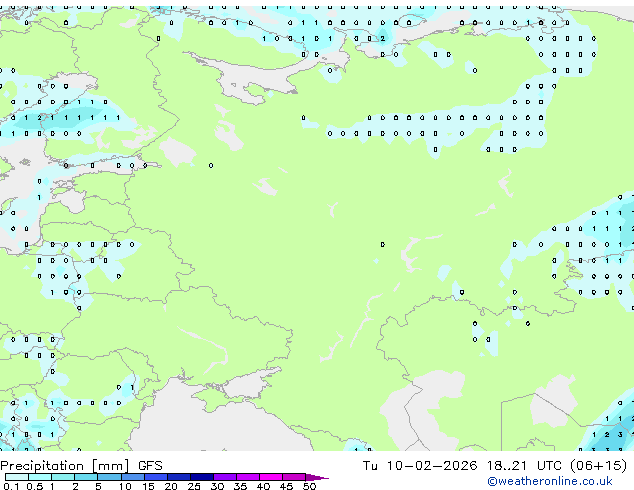Click the "30" legend scale label
The image size is (634, 490).
coord(217,486)
